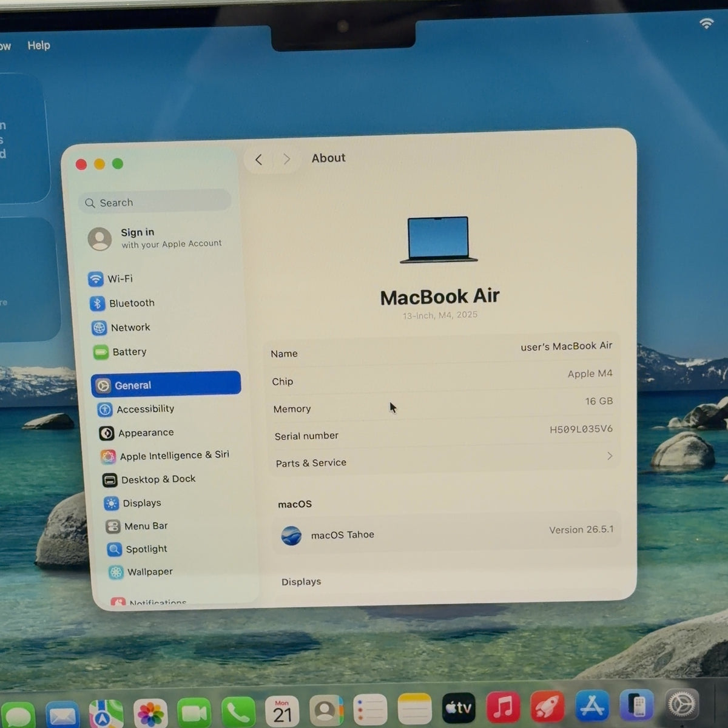Click the name "user's MacBook Air"
Screen dimensions: 728x728
coord(566,346)
